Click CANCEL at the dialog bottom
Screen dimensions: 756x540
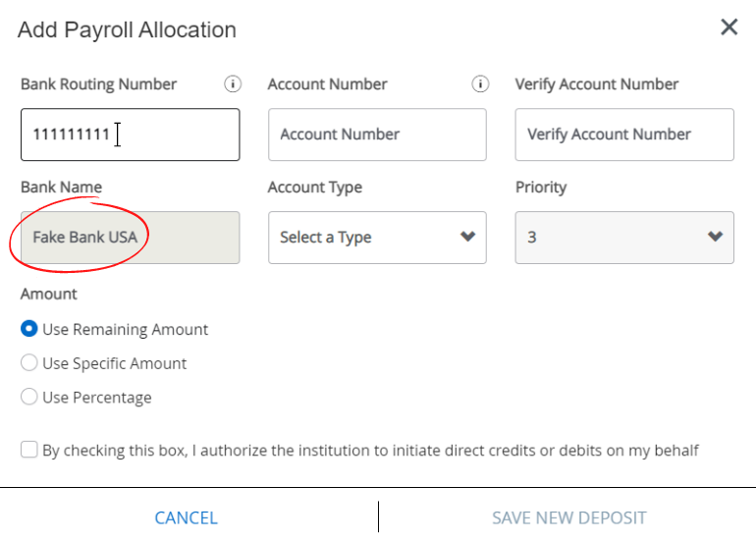pos(187,517)
